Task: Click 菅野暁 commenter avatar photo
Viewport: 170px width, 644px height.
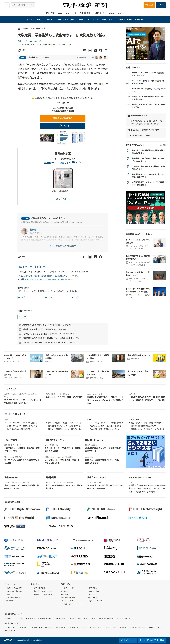Action: tap(24, 231)
